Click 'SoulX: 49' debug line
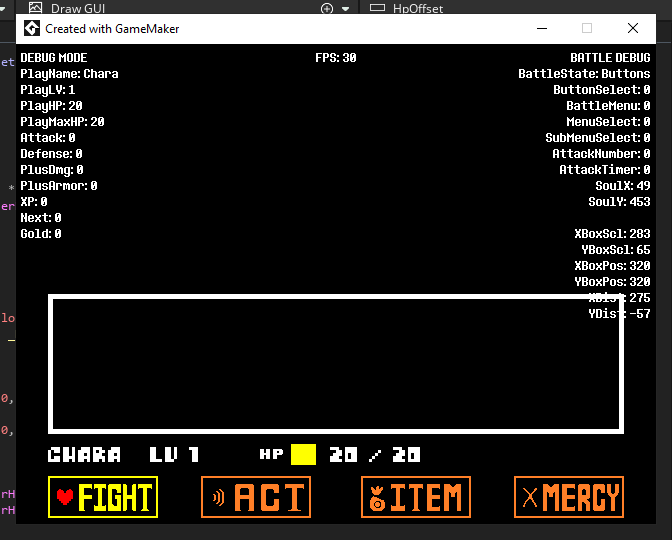Image resolution: width=672 pixels, height=540 pixels. tap(623, 186)
